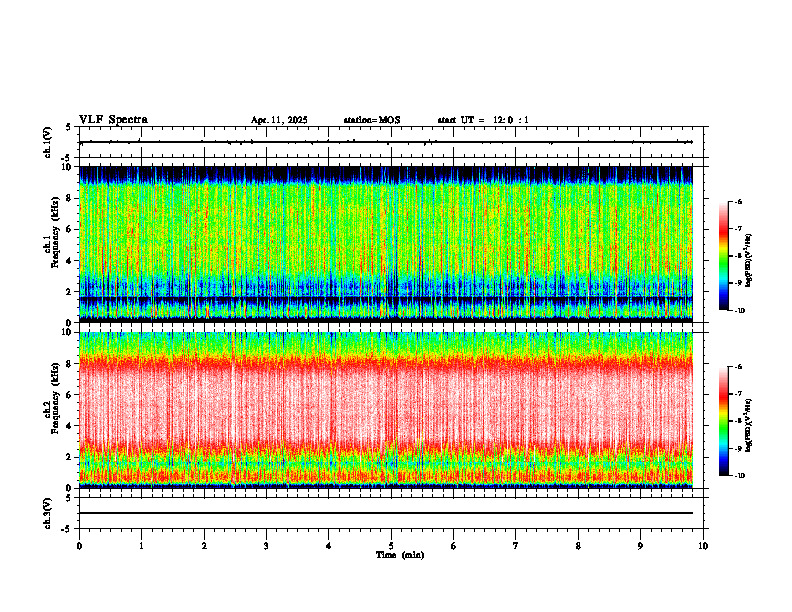Viewport: 792px width, 612px height.
Task: Click the "0" tick on the Time axis
Action: [79, 546]
